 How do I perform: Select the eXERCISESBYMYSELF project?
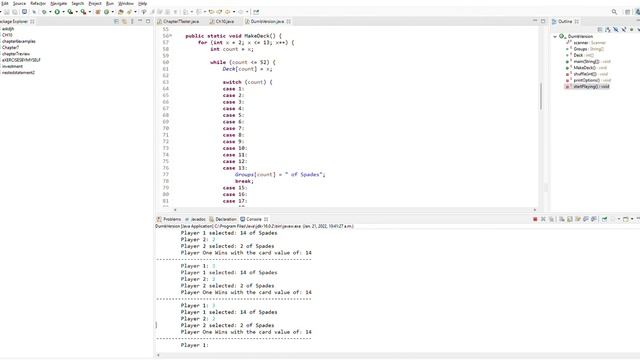point(21,60)
